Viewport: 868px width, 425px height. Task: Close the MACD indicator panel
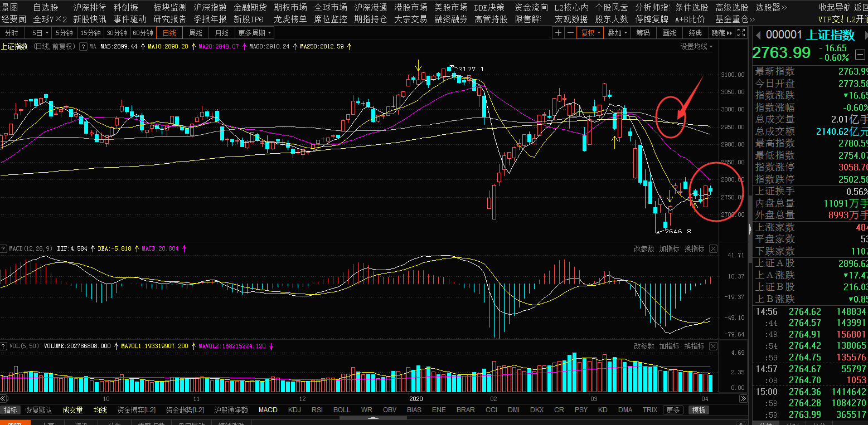(713, 248)
